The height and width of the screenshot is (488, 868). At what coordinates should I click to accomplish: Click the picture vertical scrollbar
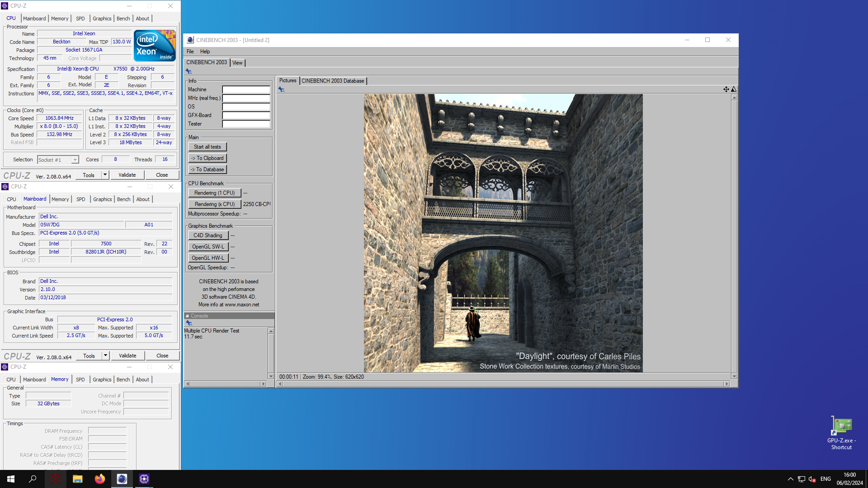pos(734,237)
